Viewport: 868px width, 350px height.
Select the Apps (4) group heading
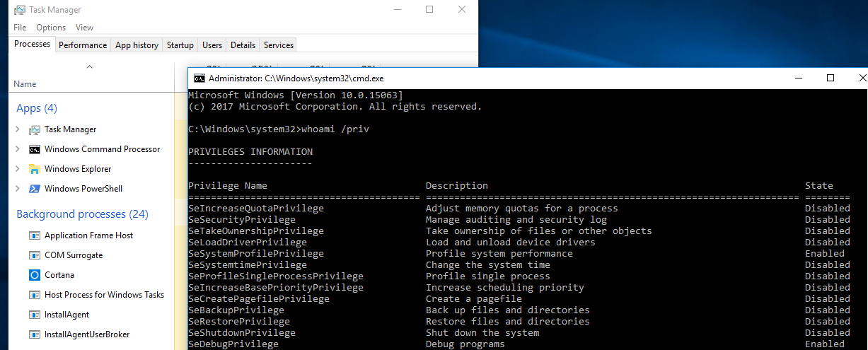(x=37, y=108)
